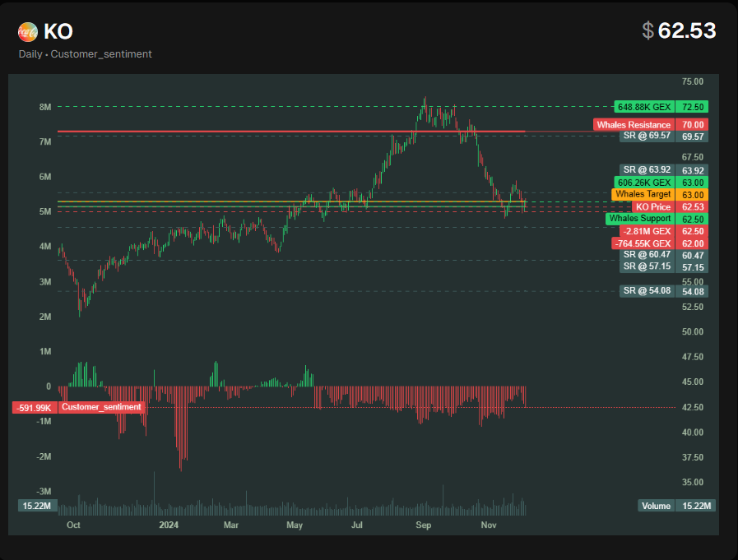738x560 pixels.
Task: Click the Oct label on the time axis
Action: [x=73, y=525]
